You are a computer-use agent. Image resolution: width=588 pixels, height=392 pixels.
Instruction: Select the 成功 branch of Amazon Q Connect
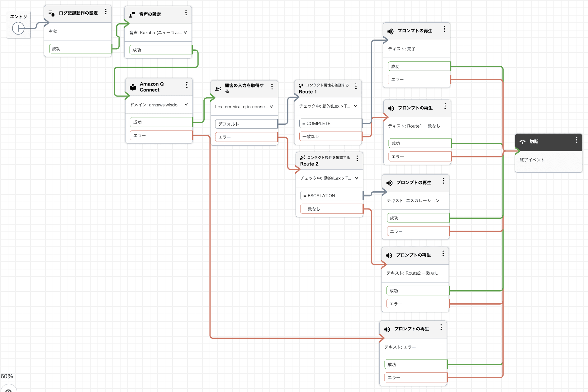[161, 122]
